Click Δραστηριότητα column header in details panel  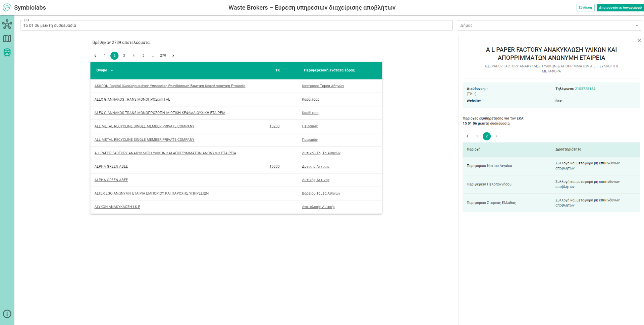568,150
